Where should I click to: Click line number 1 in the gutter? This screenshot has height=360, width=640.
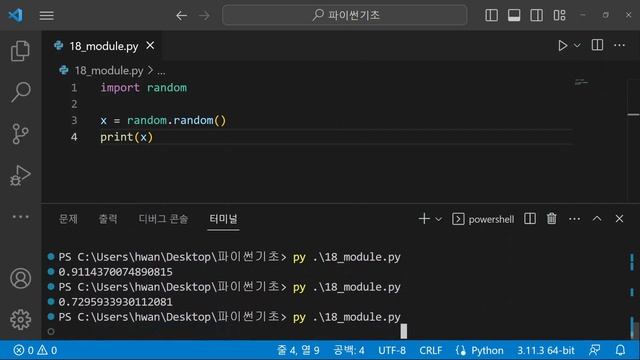pyautogui.click(x=74, y=88)
